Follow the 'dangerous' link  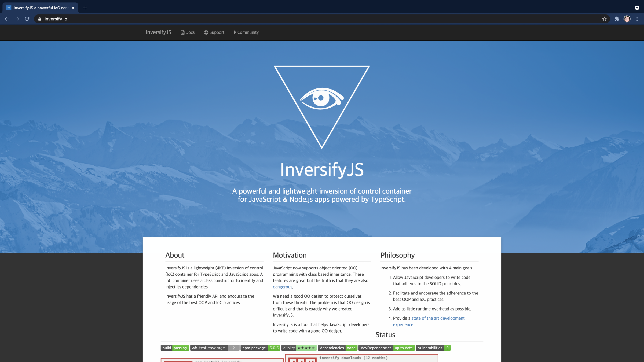point(282,287)
